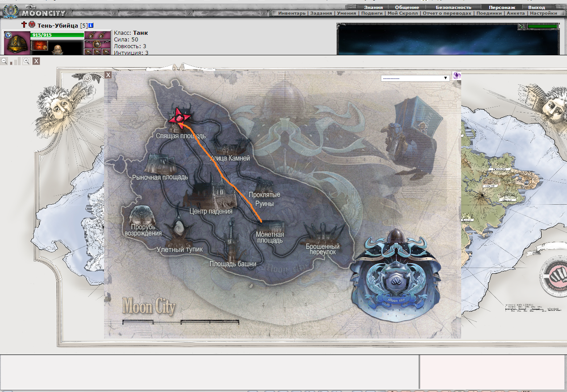Click the purple character icon beside dropdown
The height and width of the screenshot is (392, 567).
pyautogui.click(x=457, y=75)
